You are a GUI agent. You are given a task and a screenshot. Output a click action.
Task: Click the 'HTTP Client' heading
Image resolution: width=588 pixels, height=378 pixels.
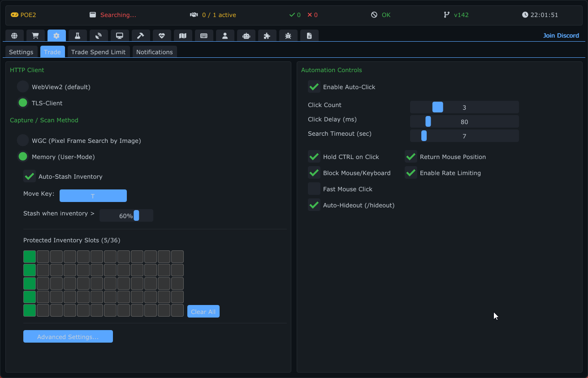(x=27, y=70)
